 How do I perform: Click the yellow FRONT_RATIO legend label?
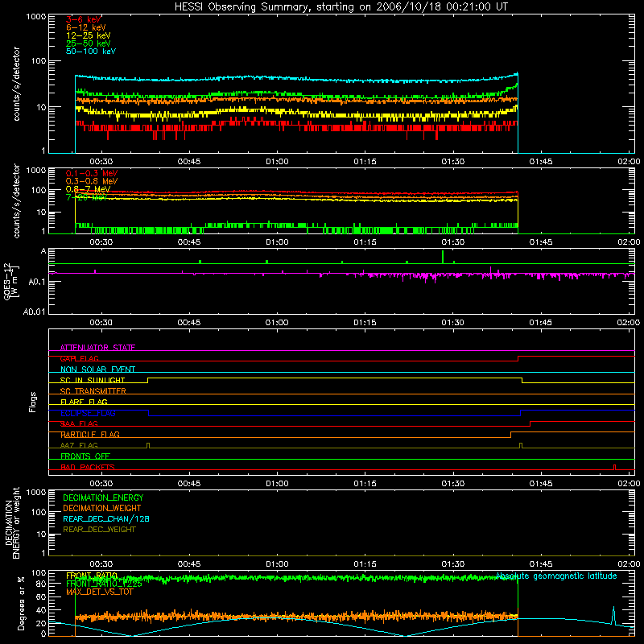92,576
